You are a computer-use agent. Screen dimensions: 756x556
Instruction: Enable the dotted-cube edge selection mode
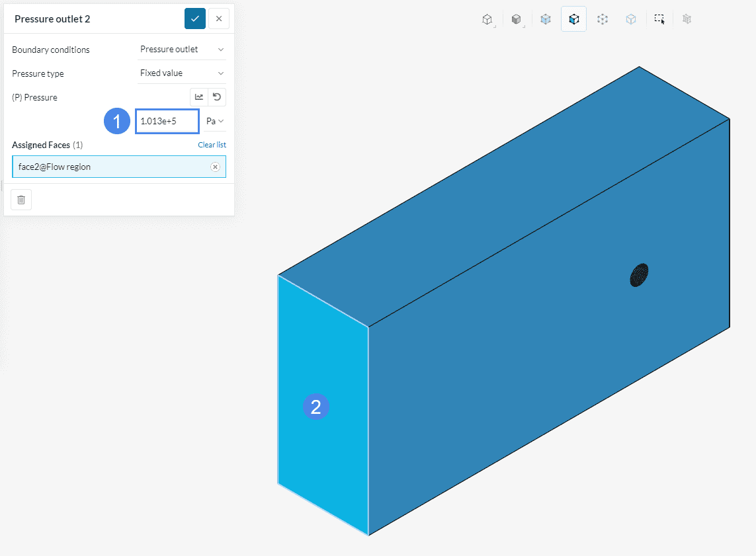click(x=602, y=20)
